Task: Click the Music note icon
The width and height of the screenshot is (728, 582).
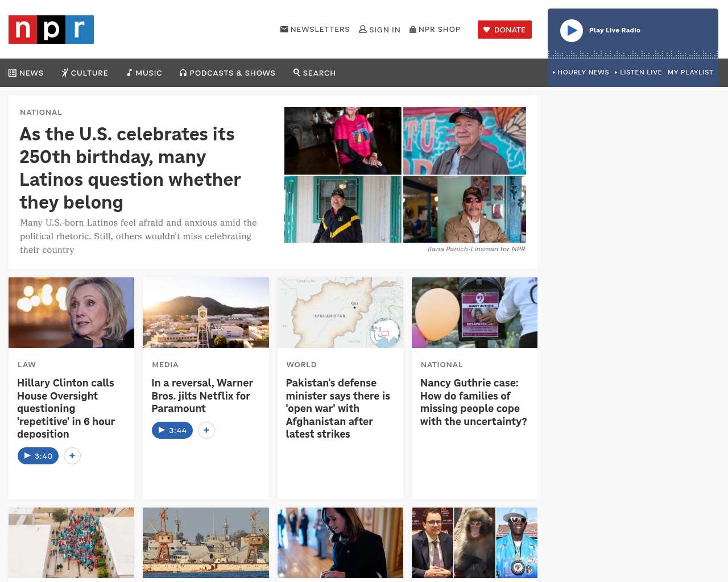Action: [x=130, y=73]
